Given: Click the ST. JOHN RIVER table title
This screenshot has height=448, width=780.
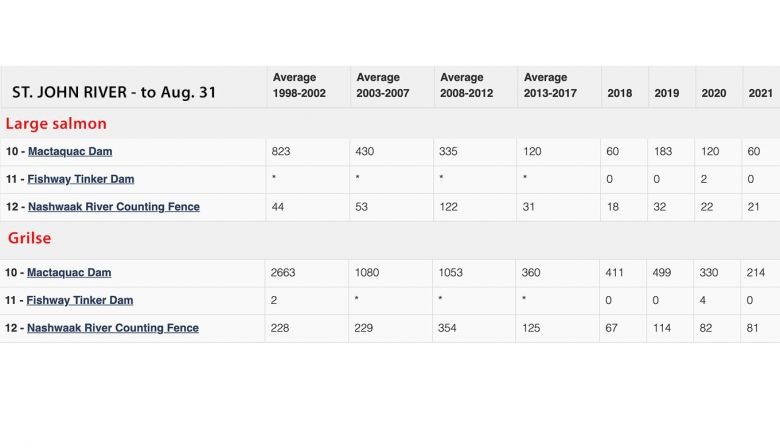Looking at the screenshot, I should tap(114, 92).
